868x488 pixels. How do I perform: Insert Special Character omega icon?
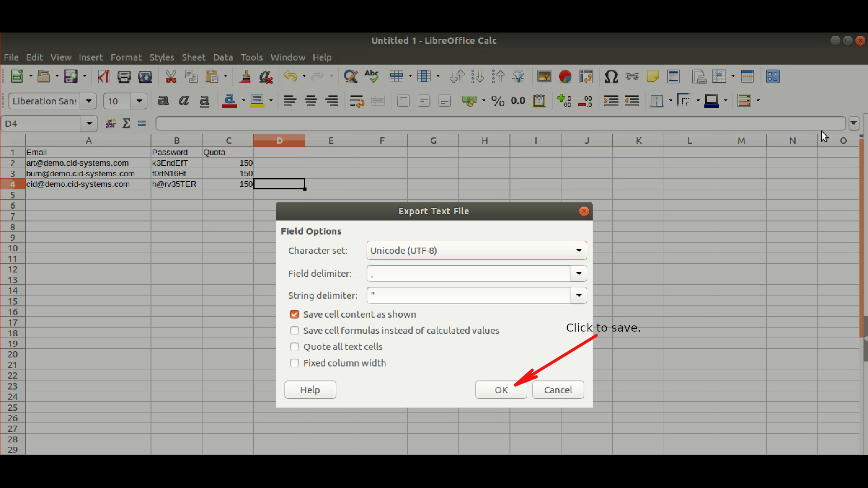[x=611, y=76]
